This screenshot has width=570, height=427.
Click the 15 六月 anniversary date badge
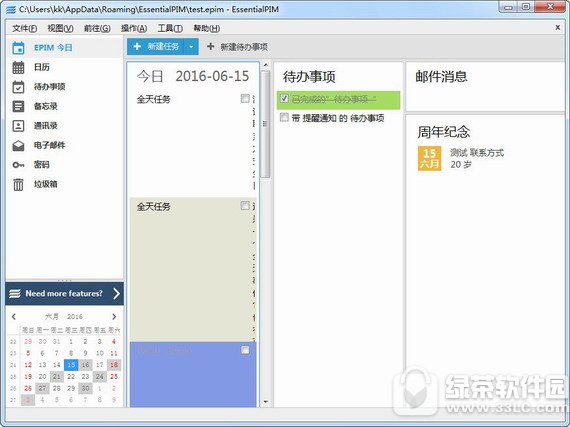click(429, 158)
